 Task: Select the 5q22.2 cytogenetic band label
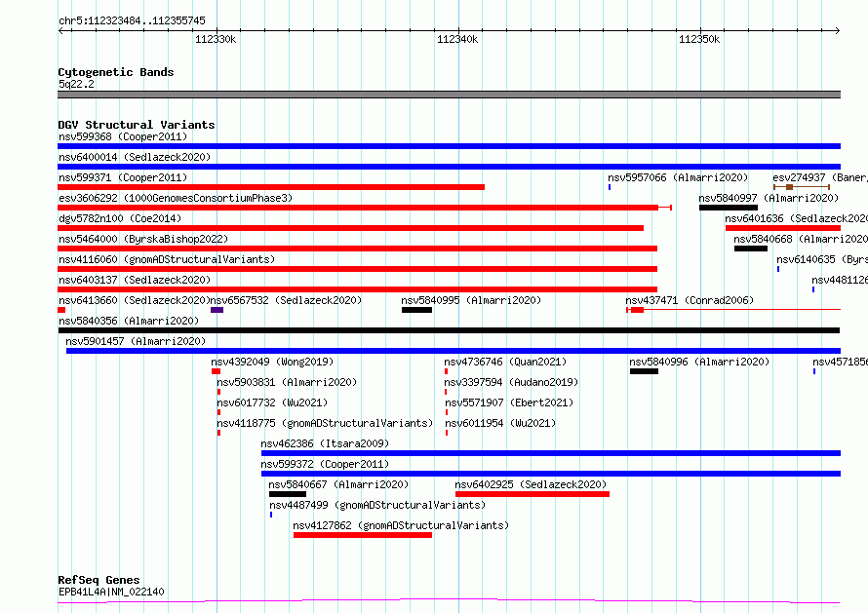coord(76,84)
